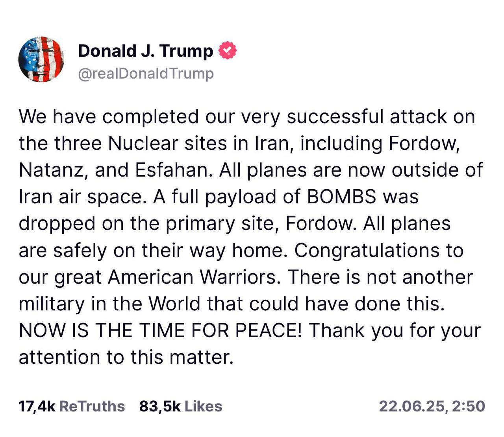
Task: Click the words American Warriors
Action: (193, 277)
